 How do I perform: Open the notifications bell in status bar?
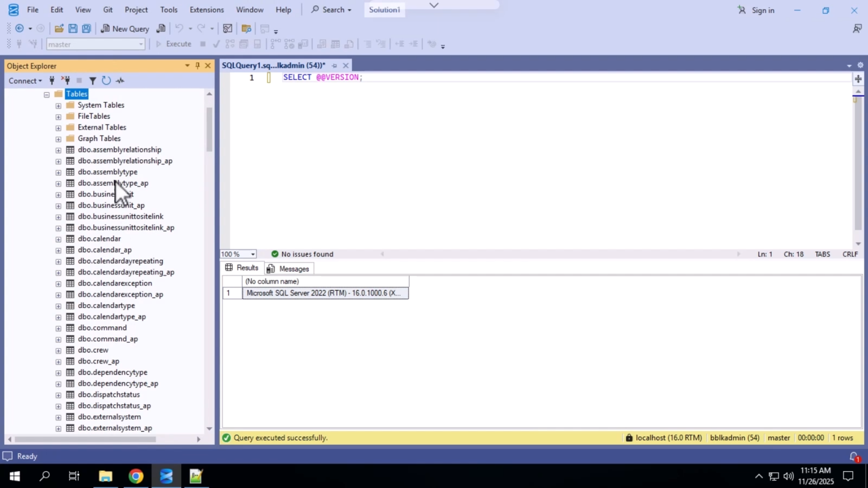pyautogui.click(x=854, y=457)
